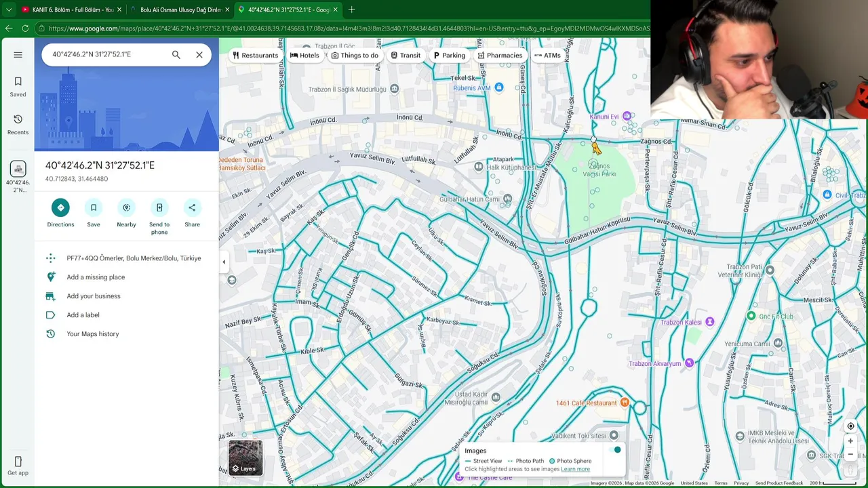868x488 pixels.
Task: Select the Things to do chip
Action: point(355,56)
